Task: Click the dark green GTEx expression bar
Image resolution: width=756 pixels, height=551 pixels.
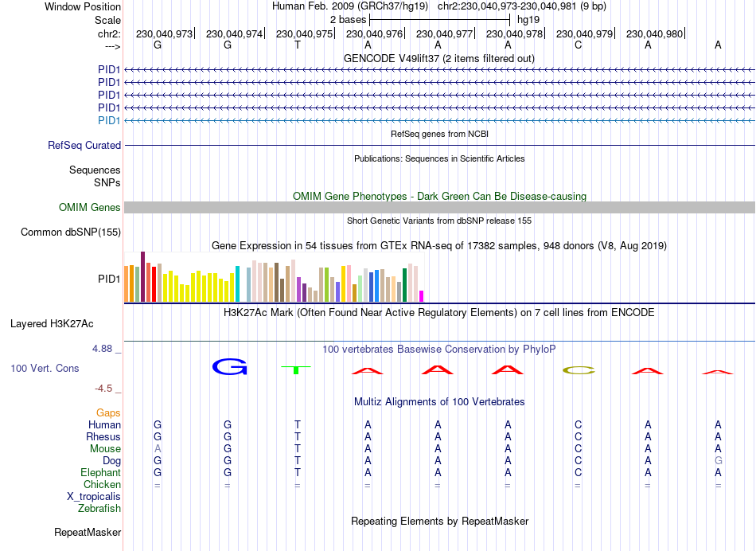Action: tap(404, 285)
